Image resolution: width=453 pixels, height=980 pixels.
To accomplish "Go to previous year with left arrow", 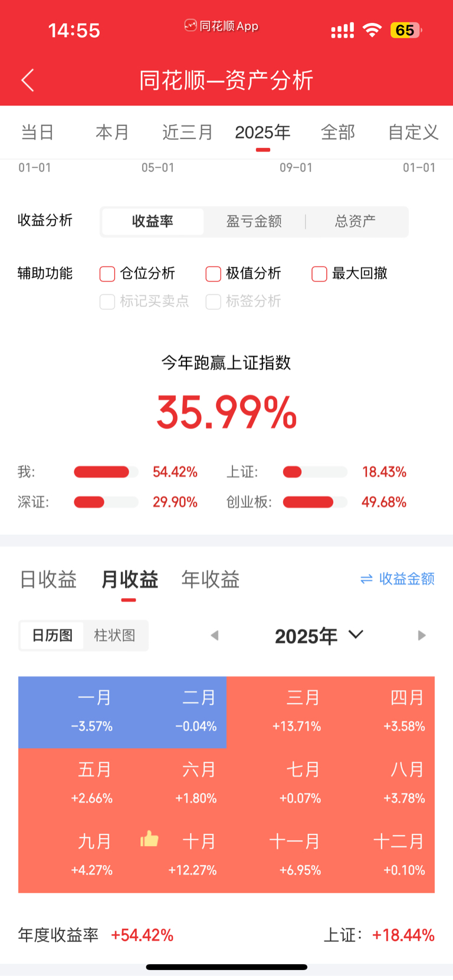I will click(215, 635).
